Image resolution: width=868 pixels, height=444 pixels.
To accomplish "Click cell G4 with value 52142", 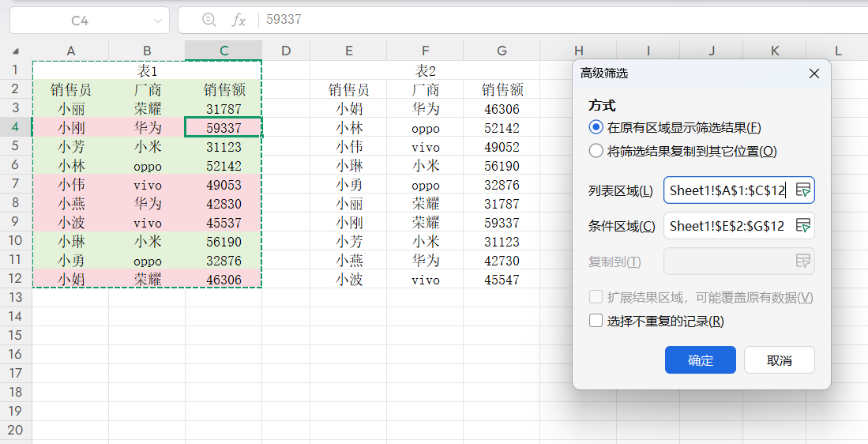I will point(502,127).
